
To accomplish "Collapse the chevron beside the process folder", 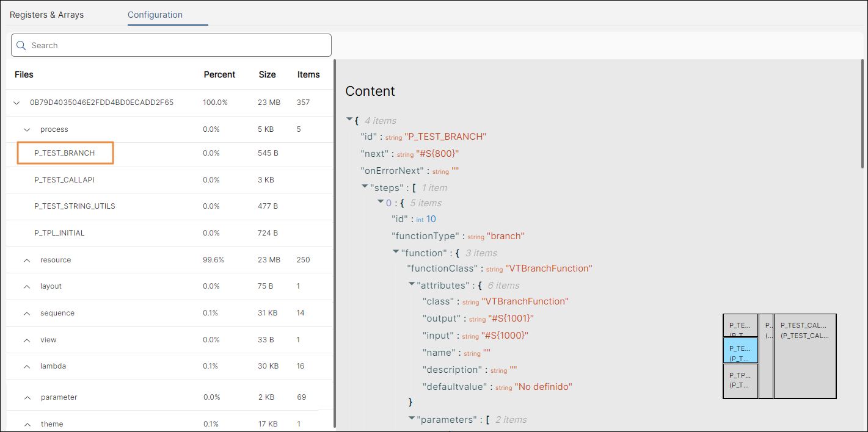I will tap(26, 129).
